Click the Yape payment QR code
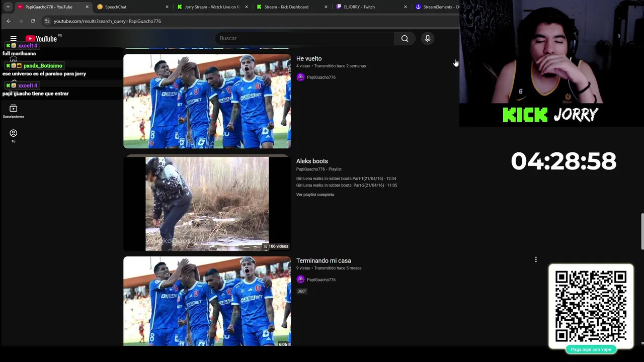Image resolution: width=644 pixels, height=362 pixels. click(591, 306)
